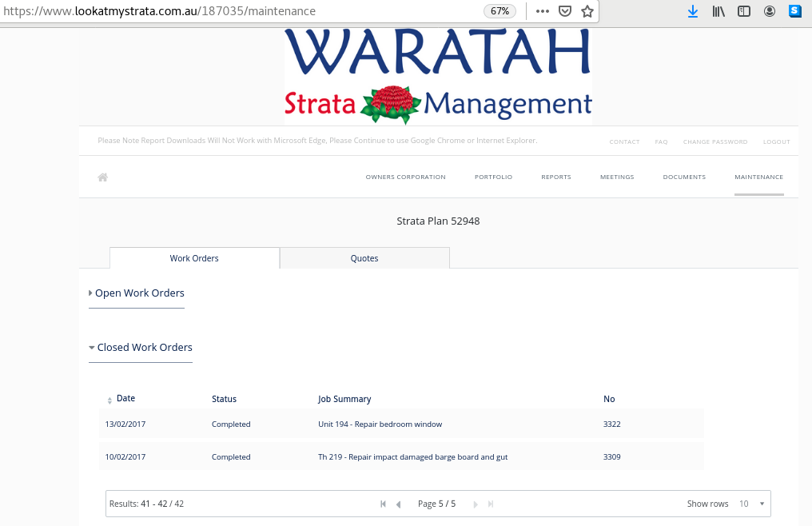812x526 pixels.
Task: Open work order Th 219 barge board
Action: pyautogui.click(x=412, y=457)
